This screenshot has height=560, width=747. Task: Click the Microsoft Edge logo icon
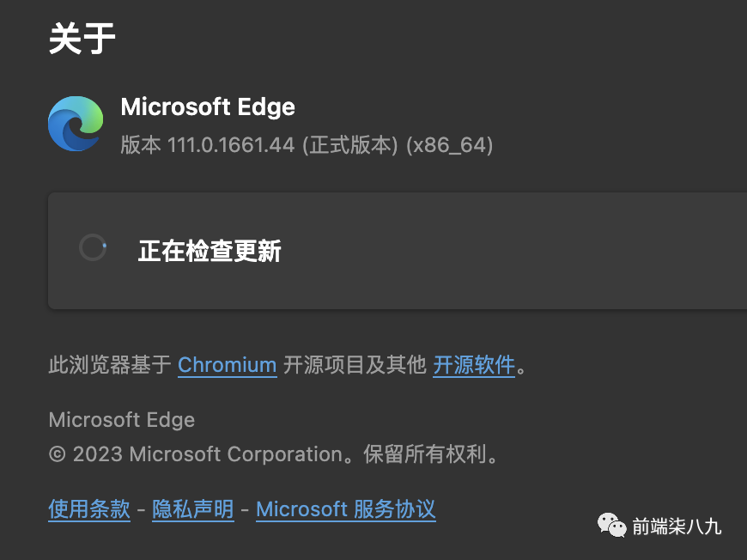click(x=76, y=124)
